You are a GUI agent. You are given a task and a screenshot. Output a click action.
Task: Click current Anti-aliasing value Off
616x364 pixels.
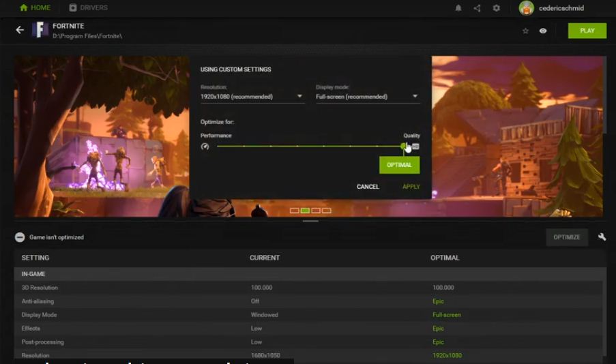pyautogui.click(x=255, y=301)
